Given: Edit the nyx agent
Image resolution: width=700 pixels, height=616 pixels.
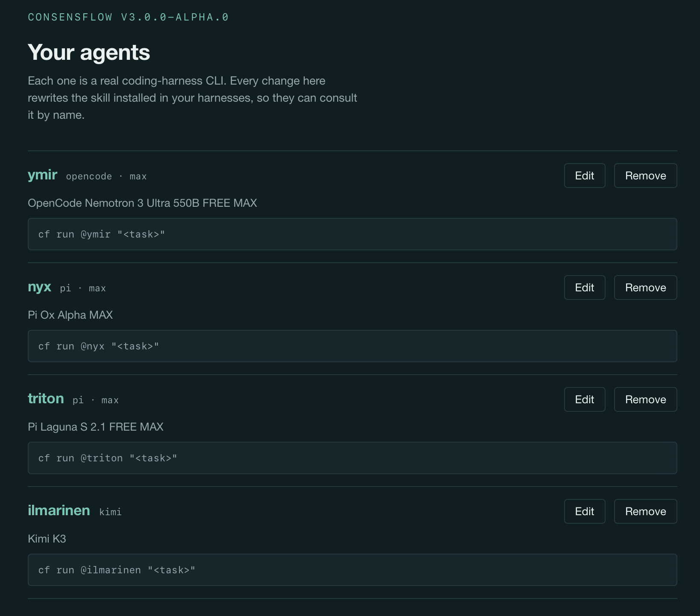Looking at the screenshot, I should (x=585, y=287).
